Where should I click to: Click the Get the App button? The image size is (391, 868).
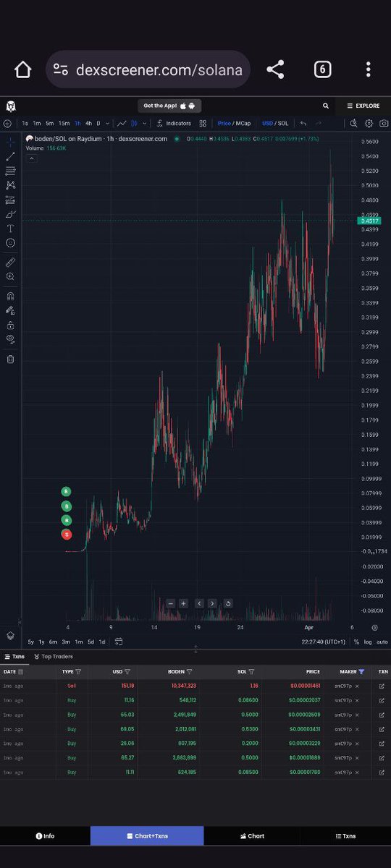169,106
